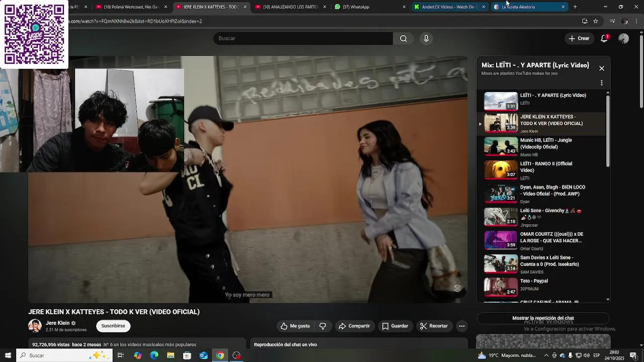
Task: Click the media control icon in toolbar
Action: [612, 21]
